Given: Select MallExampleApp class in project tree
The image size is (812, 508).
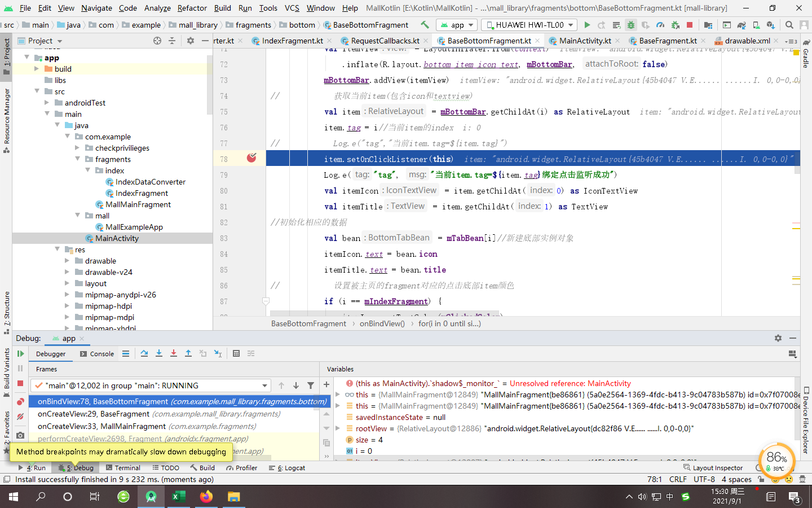Looking at the screenshot, I should click(134, 227).
